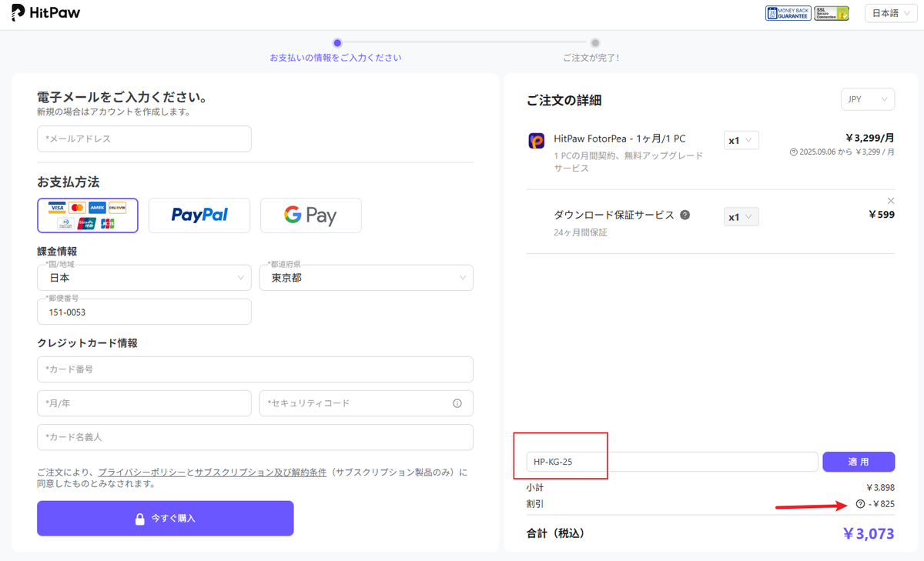The image size is (924, 561).
Task: Click the ¥3,073 total amount
Action: [x=869, y=533]
